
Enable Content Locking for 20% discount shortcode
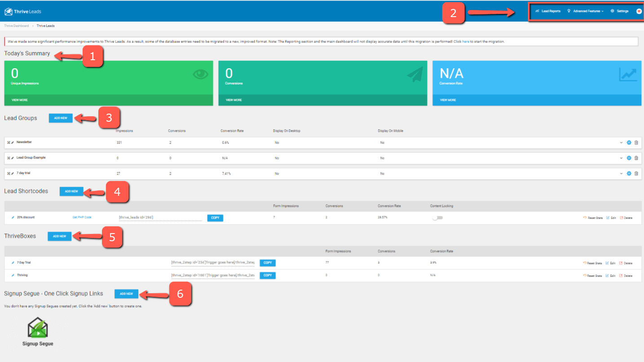pyautogui.click(x=437, y=217)
